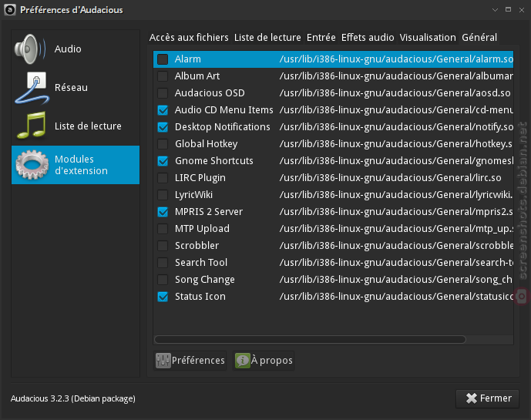Click the Audacious logo in title bar
The image size is (531, 420).
(10, 10)
